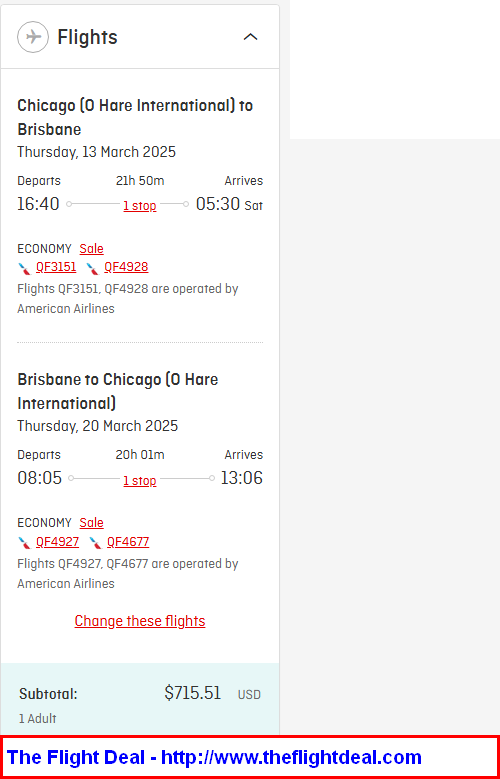Click The Flight Deal website banner
The height and width of the screenshot is (779, 500).
[250, 757]
